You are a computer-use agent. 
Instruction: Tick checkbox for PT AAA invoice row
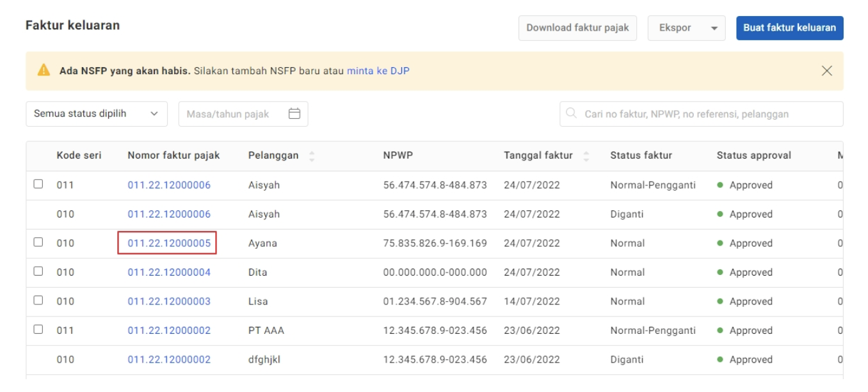click(x=38, y=329)
